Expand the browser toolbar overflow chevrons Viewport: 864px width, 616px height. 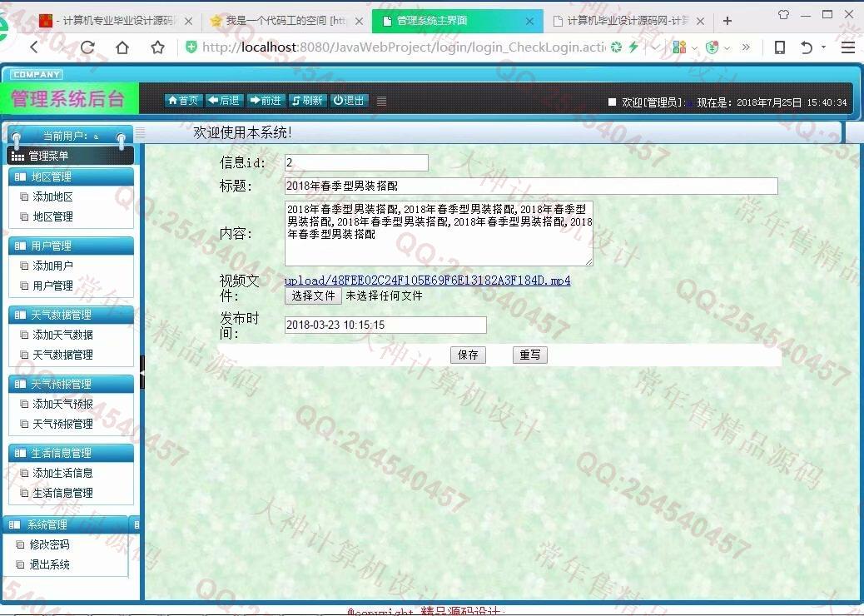(746, 47)
